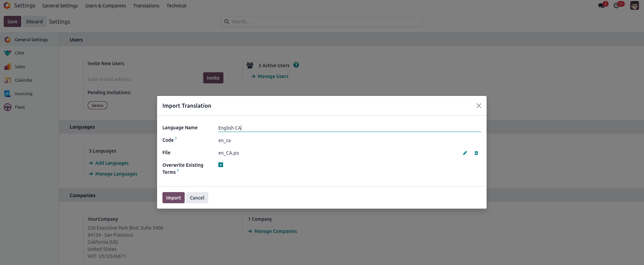This screenshot has width=644, height=265.
Task: Open the Technical menu
Action: point(176,6)
